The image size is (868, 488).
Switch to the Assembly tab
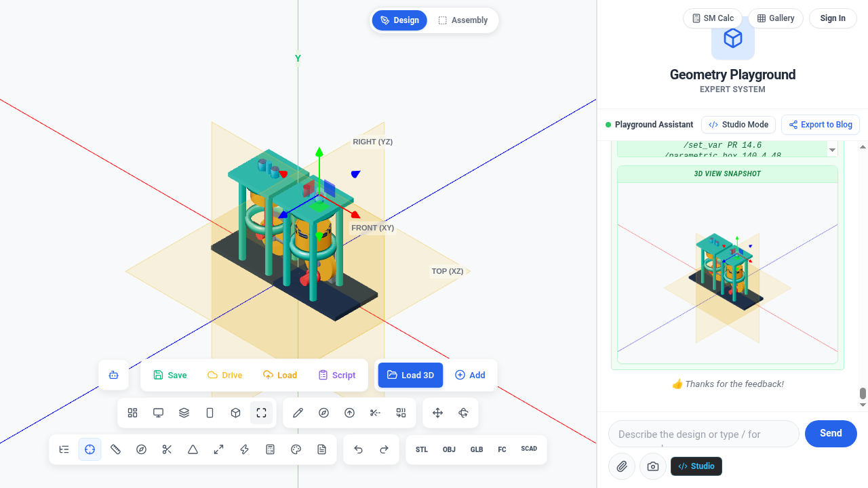pyautogui.click(x=463, y=20)
